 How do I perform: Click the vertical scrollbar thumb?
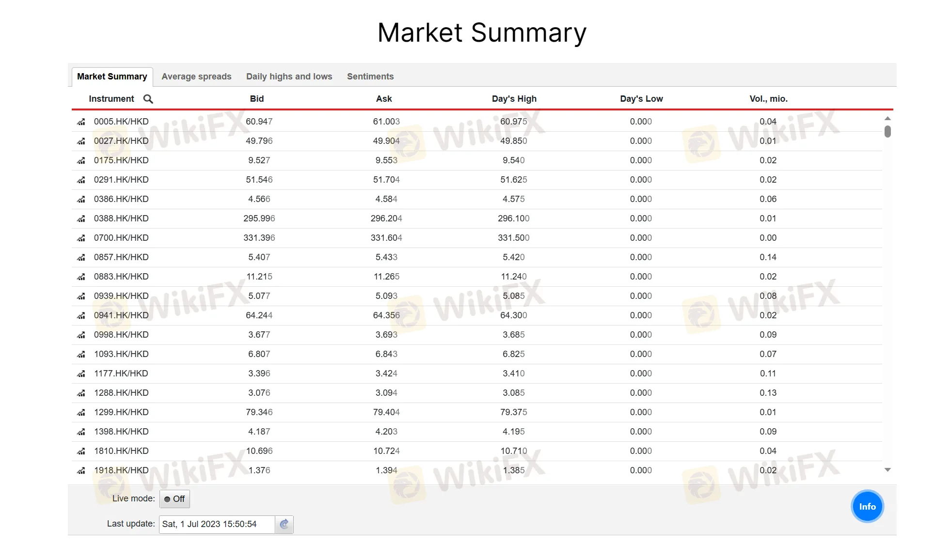887,131
